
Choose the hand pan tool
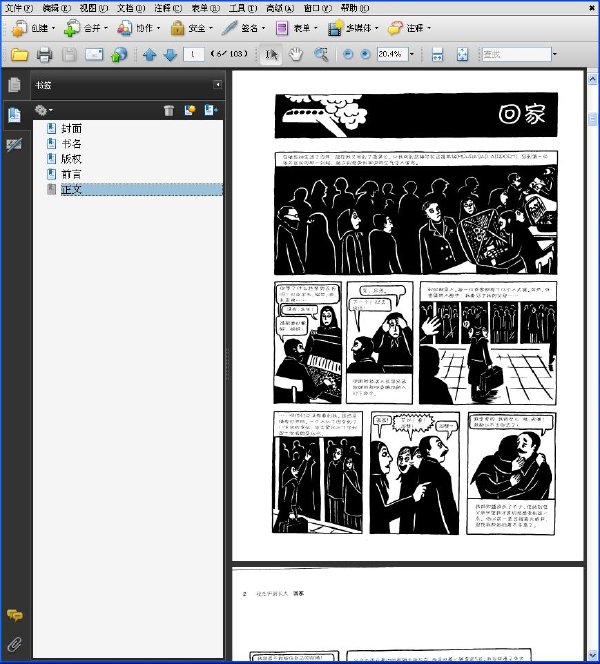point(296,54)
